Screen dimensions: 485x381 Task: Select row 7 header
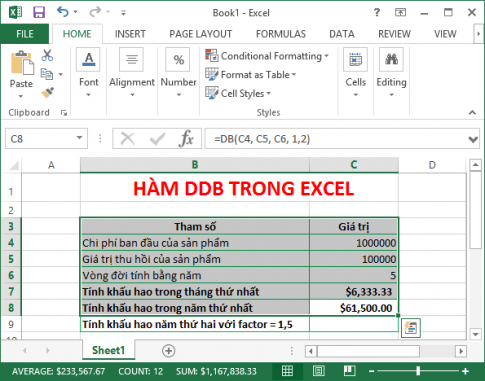[x=11, y=292]
